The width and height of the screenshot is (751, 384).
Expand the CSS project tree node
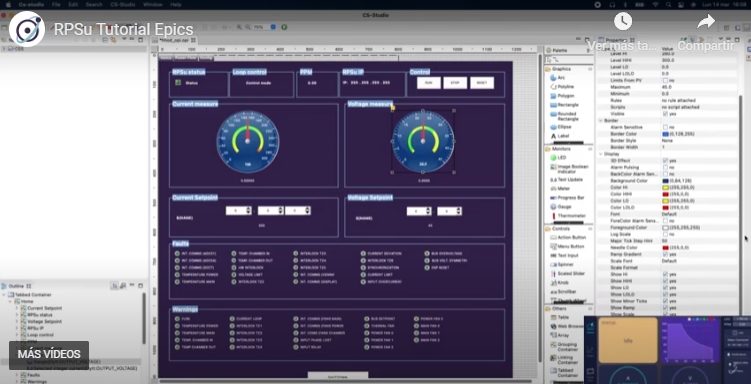point(4,49)
